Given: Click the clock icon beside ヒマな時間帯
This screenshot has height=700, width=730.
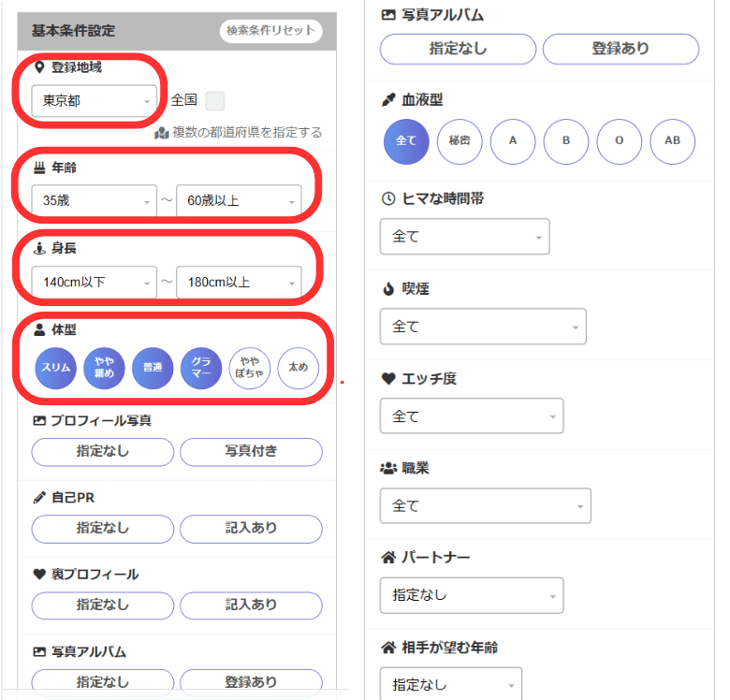Looking at the screenshot, I should [388, 198].
